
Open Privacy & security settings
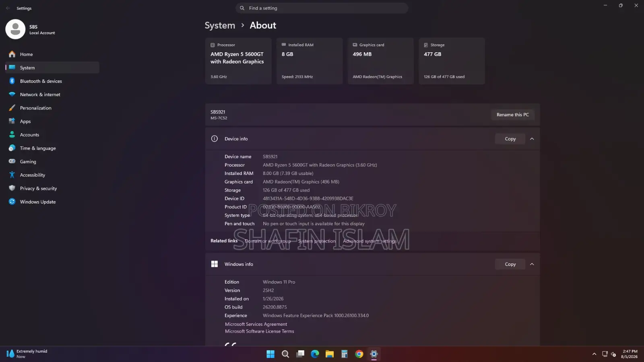coord(52,188)
